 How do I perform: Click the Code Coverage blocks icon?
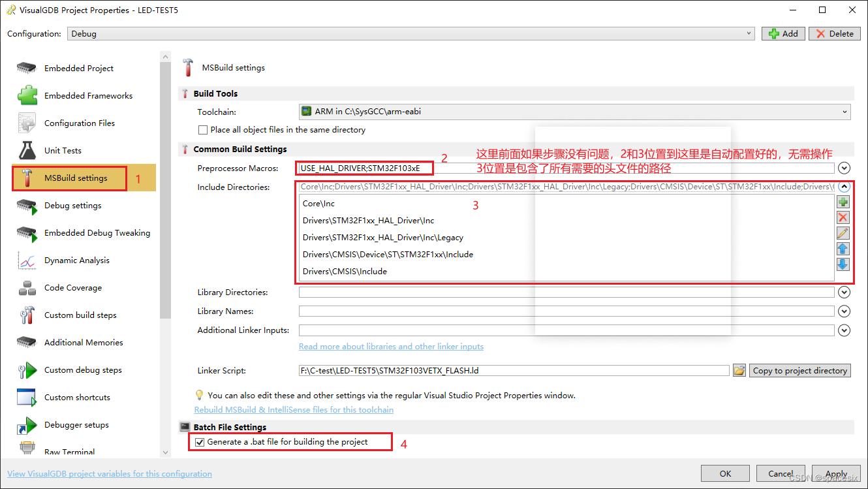[x=27, y=288]
